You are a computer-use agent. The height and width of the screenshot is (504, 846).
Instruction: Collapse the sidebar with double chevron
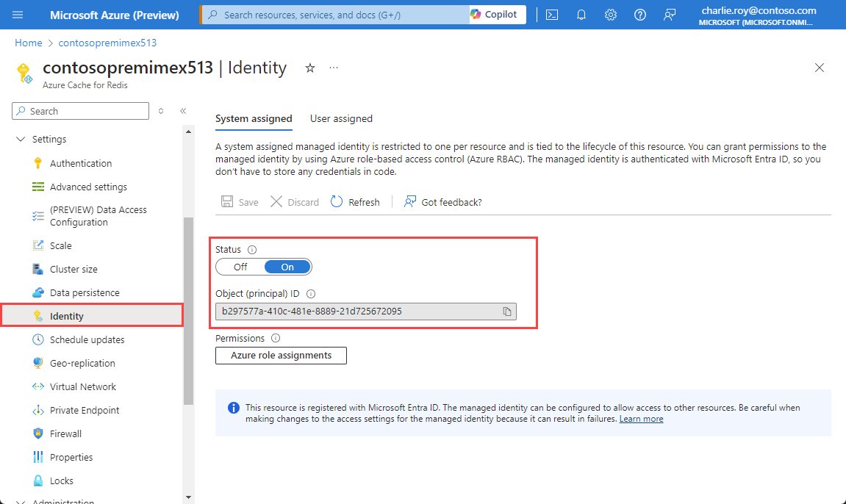coord(183,111)
